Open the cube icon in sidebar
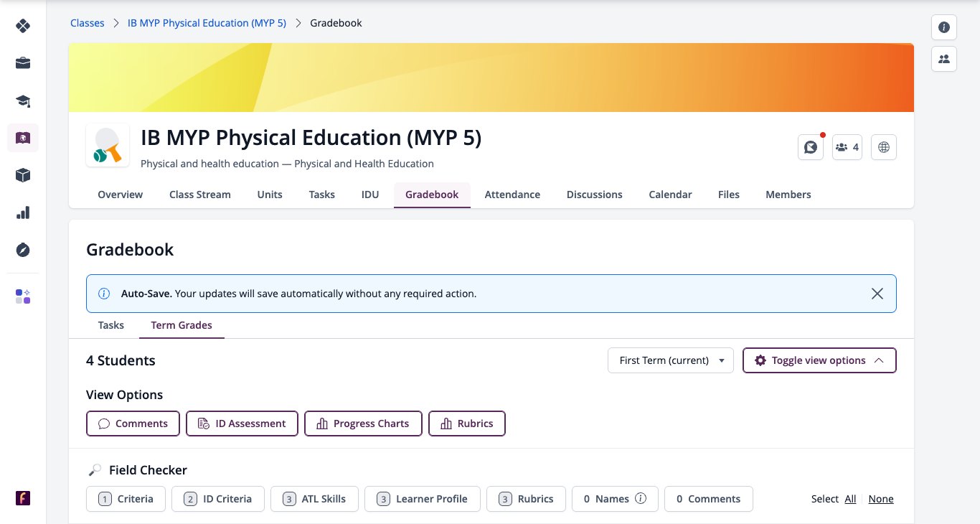This screenshot has height=524, width=980. [x=23, y=175]
